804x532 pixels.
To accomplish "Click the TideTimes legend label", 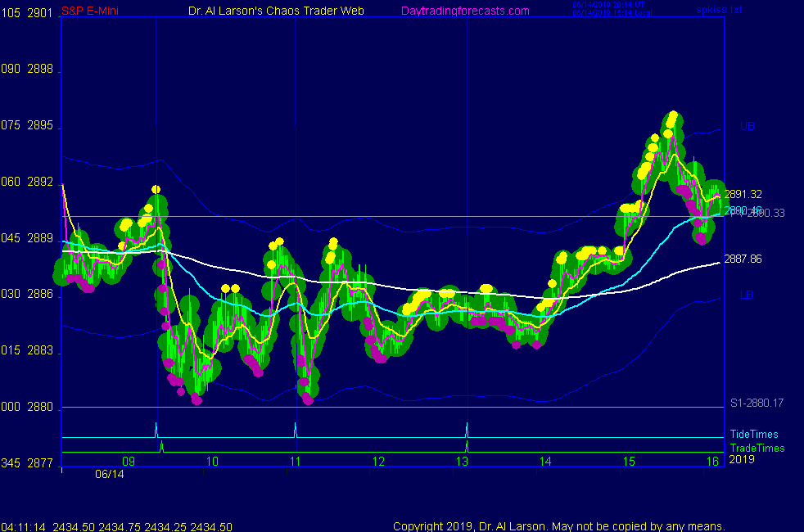I will click(754, 434).
